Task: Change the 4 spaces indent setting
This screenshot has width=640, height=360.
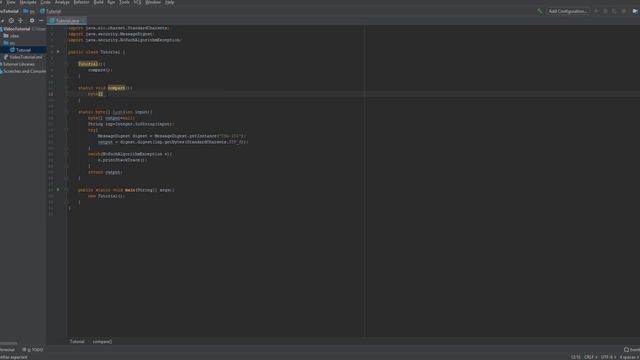Action: click(x=629, y=357)
